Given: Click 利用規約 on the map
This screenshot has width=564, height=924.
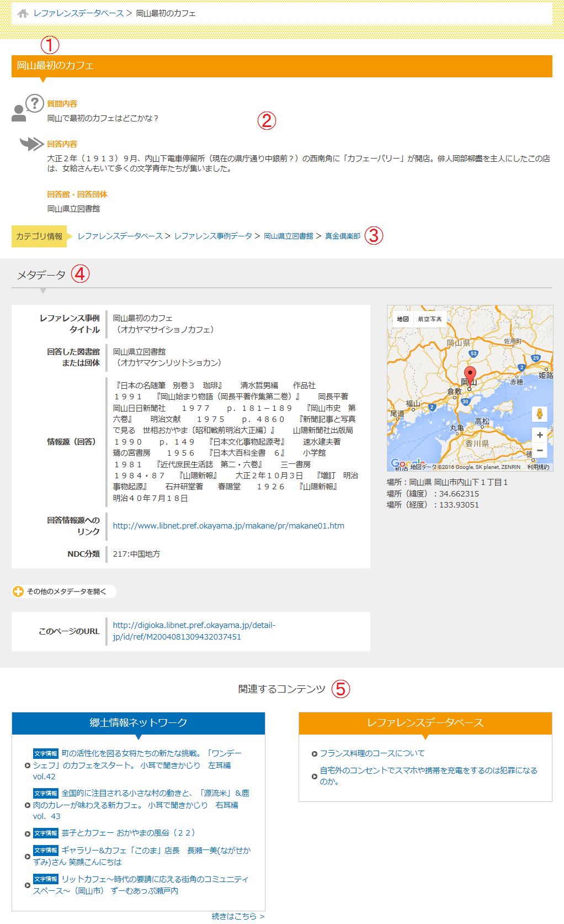Looking at the screenshot, I should [x=538, y=467].
